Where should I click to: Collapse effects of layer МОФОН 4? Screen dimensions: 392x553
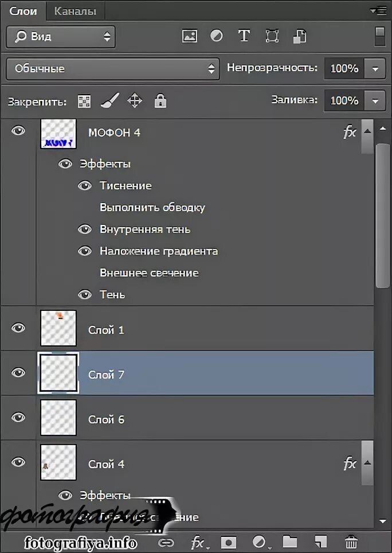point(367,131)
